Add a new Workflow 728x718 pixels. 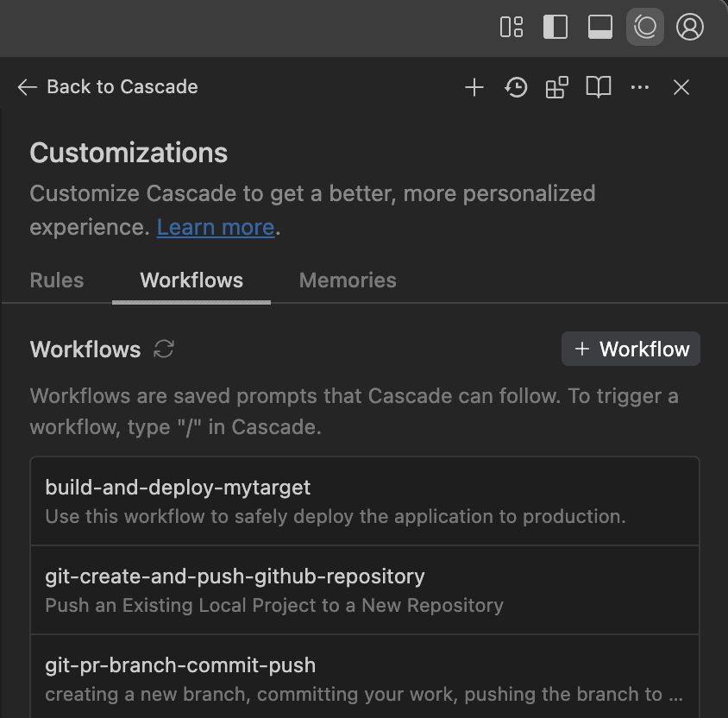tap(631, 349)
